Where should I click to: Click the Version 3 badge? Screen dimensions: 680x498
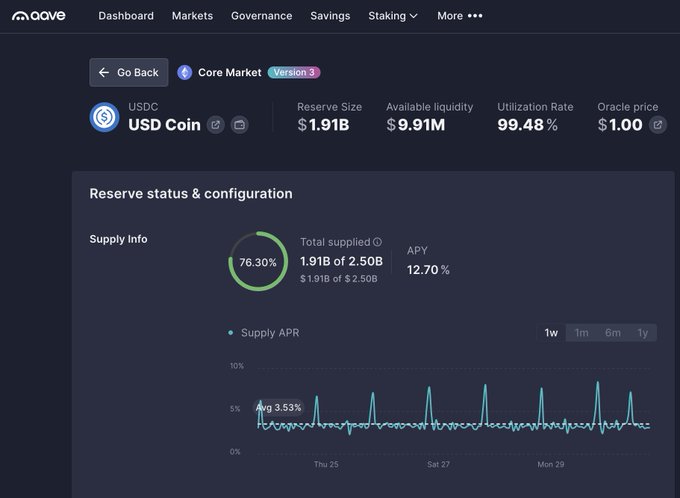(x=294, y=72)
